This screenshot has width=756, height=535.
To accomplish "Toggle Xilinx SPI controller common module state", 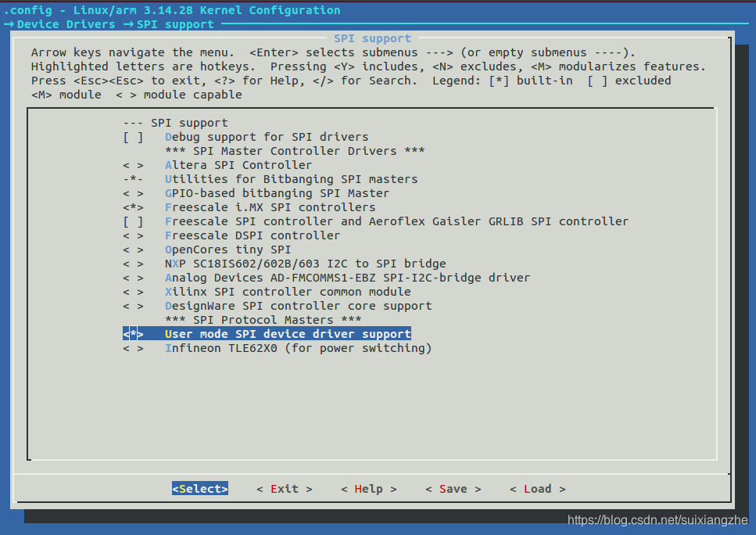I will pos(133,292).
